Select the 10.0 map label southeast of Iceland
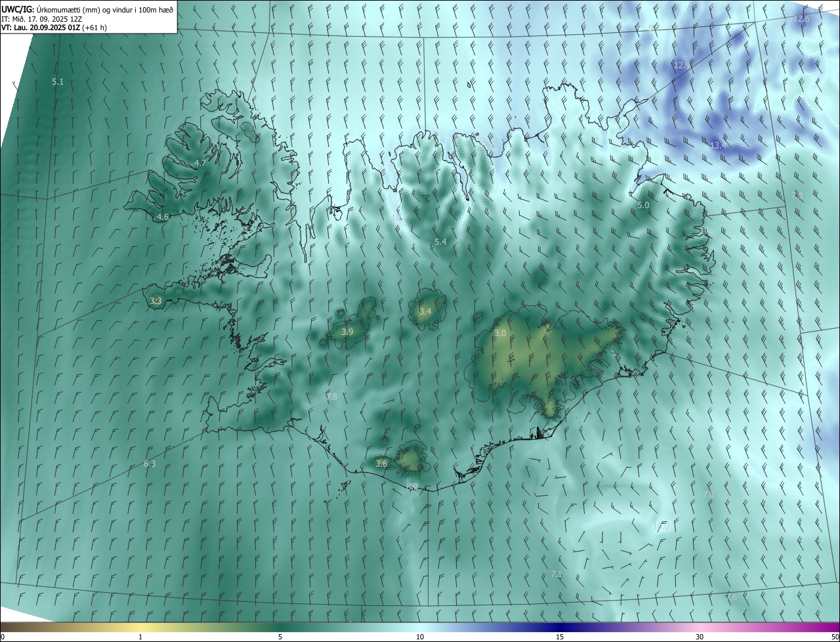The image size is (840, 642). 661,526
